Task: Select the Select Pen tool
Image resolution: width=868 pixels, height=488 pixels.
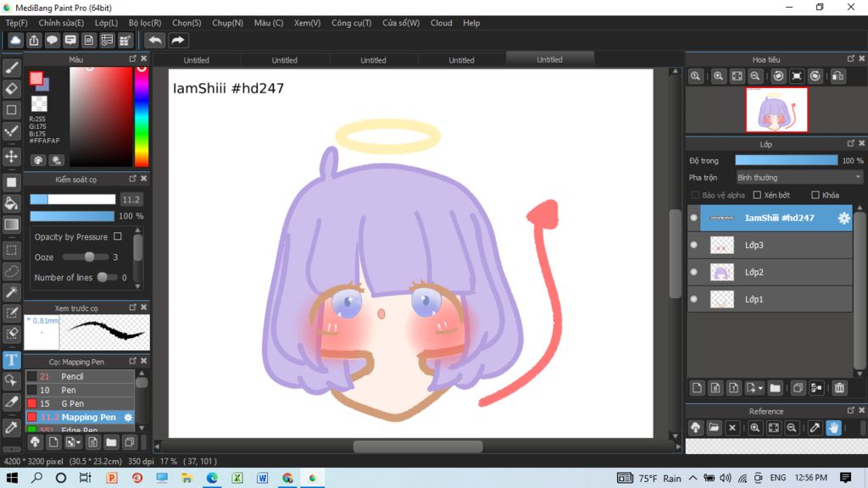Action: (11, 313)
